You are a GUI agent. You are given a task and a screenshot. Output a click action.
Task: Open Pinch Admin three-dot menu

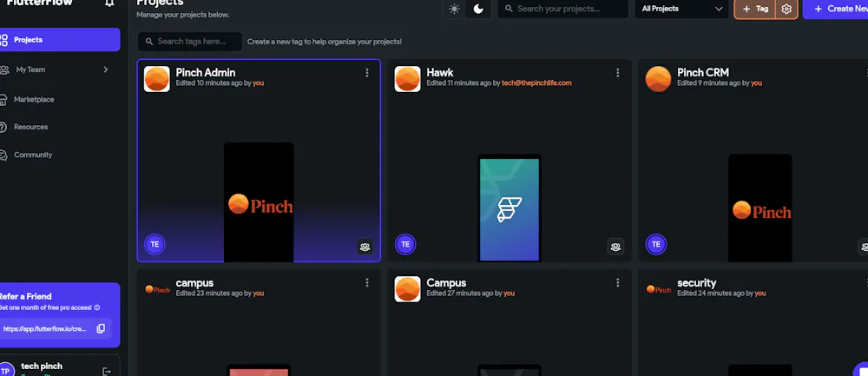click(366, 73)
